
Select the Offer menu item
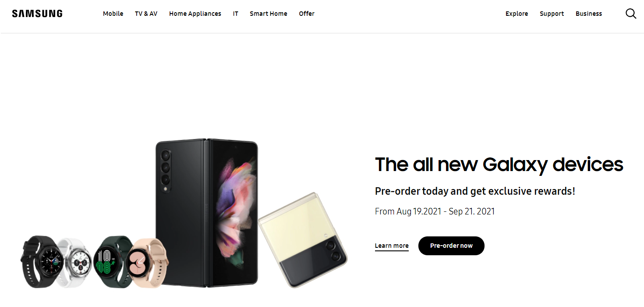[x=307, y=14]
